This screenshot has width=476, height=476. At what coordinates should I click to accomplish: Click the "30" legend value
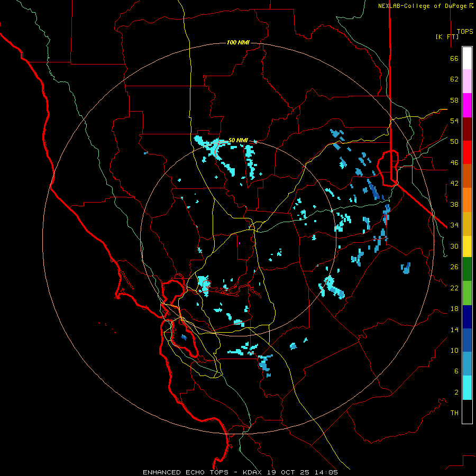click(454, 246)
